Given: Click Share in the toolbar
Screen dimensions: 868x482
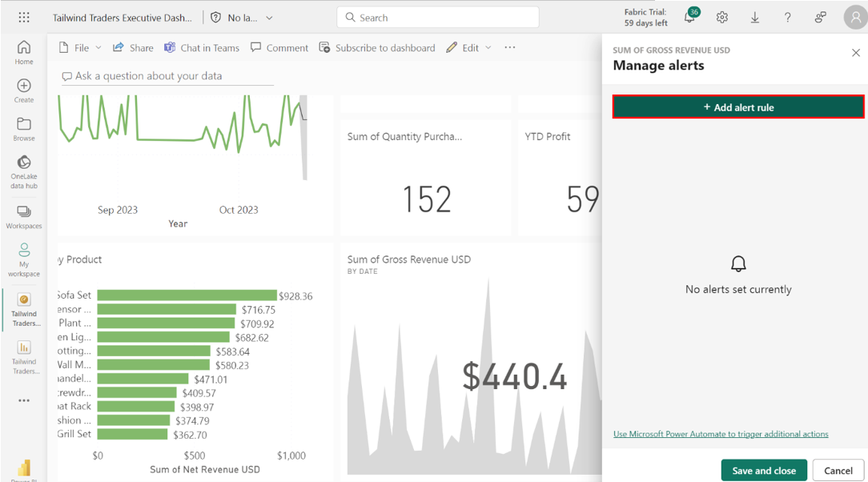Looking at the screenshot, I should tap(133, 48).
